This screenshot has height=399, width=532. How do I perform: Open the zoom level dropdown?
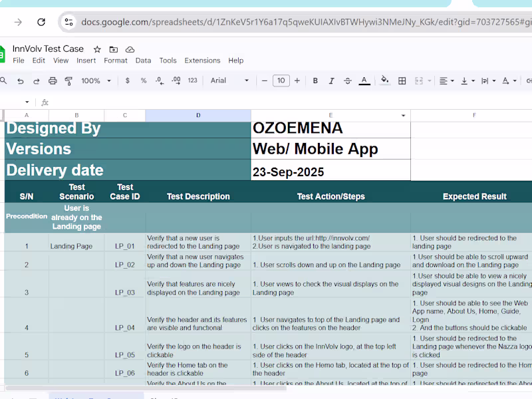95,80
